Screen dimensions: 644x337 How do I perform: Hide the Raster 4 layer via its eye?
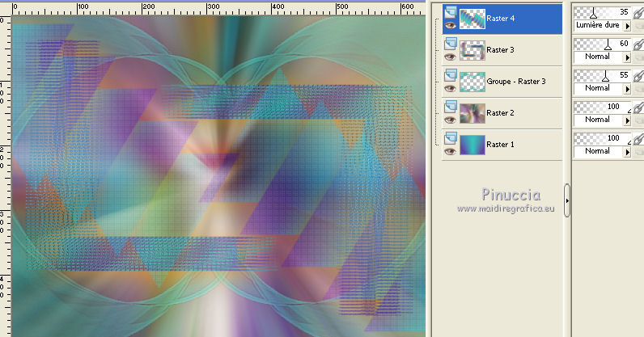(x=450, y=25)
